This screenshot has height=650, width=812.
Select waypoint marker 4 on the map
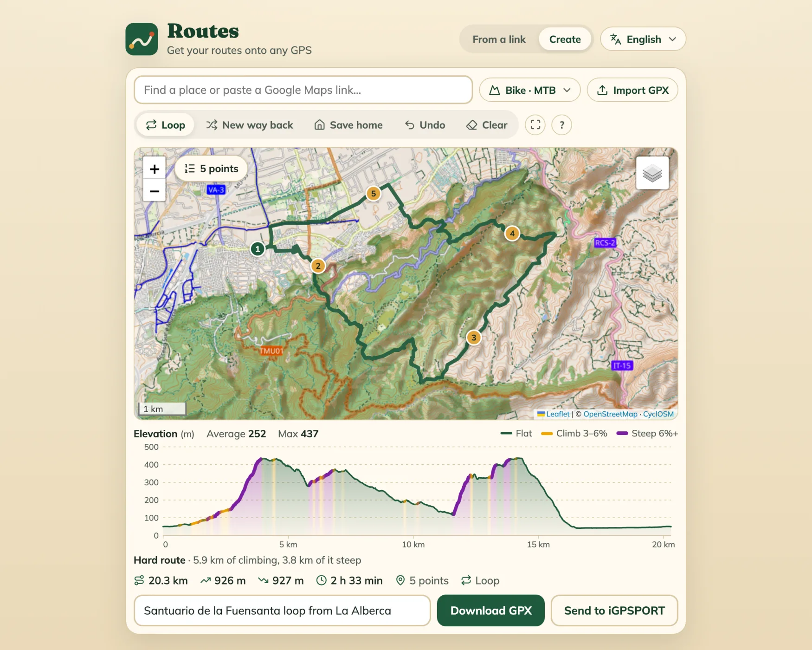[x=512, y=234]
